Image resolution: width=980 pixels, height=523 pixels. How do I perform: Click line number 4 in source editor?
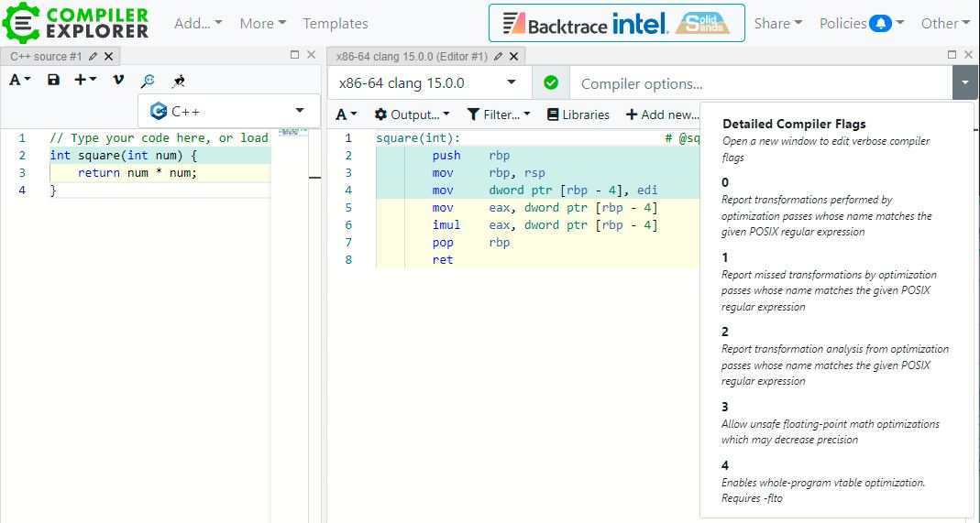tap(23, 191)
